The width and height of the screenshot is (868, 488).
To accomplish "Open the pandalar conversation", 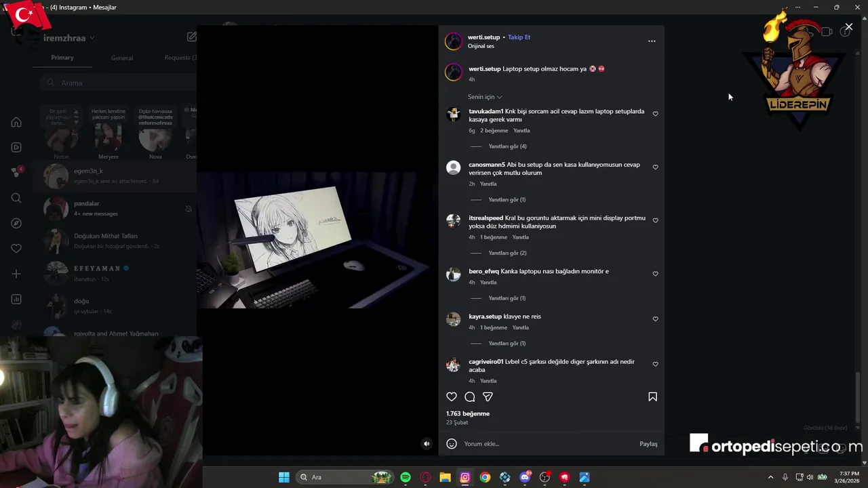I will coord(115,209).
